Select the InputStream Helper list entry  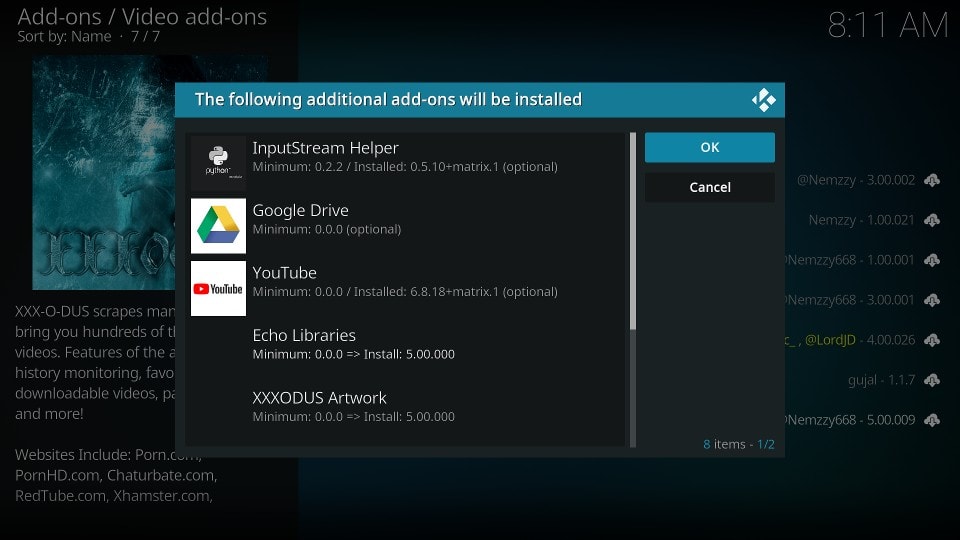pyautogui.click(x=406, y=163)
